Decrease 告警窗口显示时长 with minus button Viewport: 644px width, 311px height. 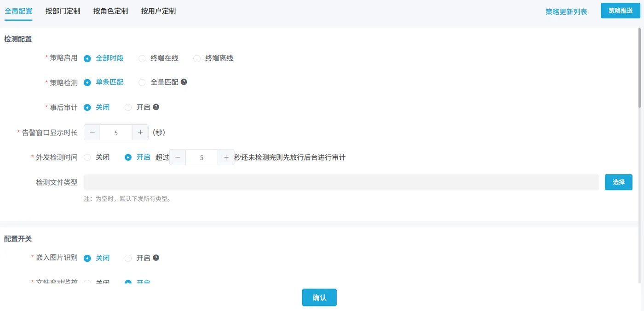(92, 132)
